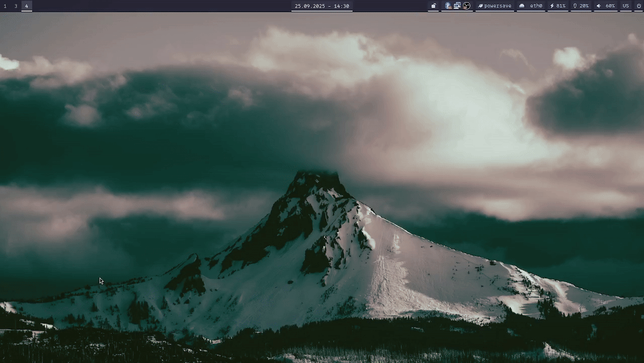Viewport: 644px width, 363px height.
Task: Select the active workspace 4
Action: [26, 6]
